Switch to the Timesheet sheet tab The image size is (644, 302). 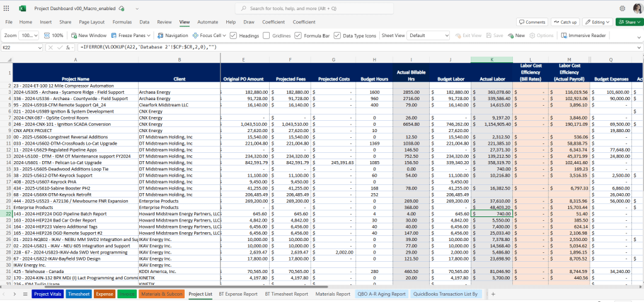tap(79, 294)
